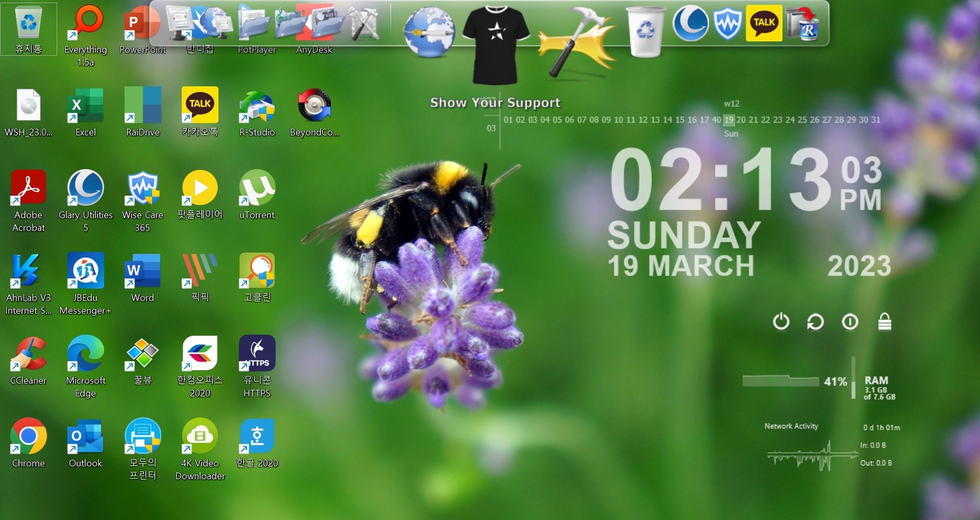
Task: Launch Everything 1.5a search
Action: [86, 35]
